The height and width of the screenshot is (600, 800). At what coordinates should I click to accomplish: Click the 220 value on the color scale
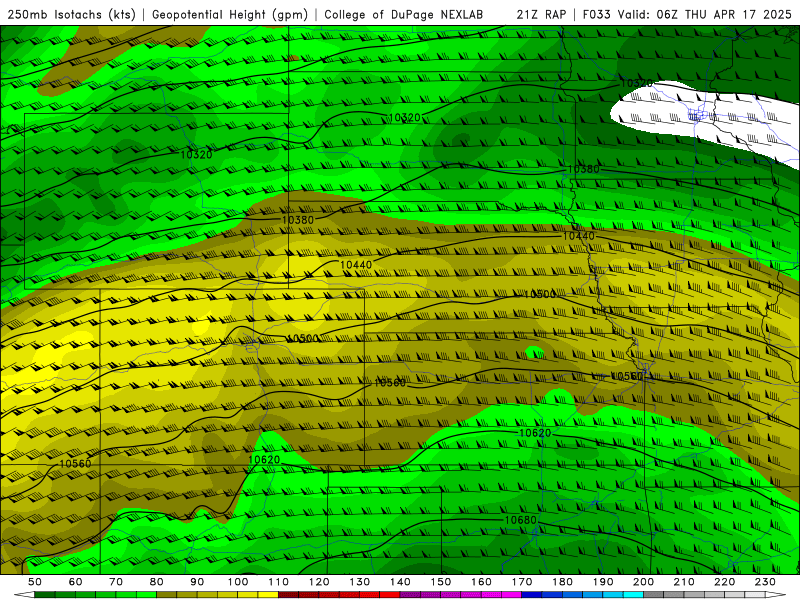[725, 582]
